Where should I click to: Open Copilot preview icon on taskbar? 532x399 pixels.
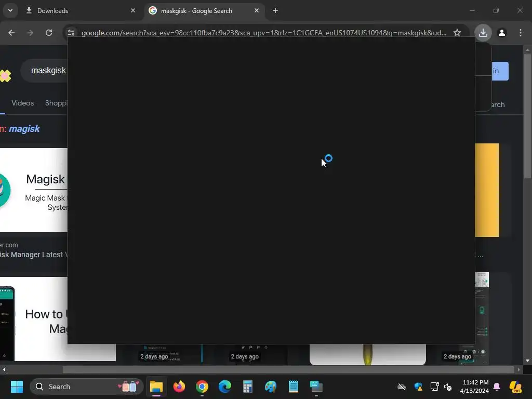pos(515,387)
